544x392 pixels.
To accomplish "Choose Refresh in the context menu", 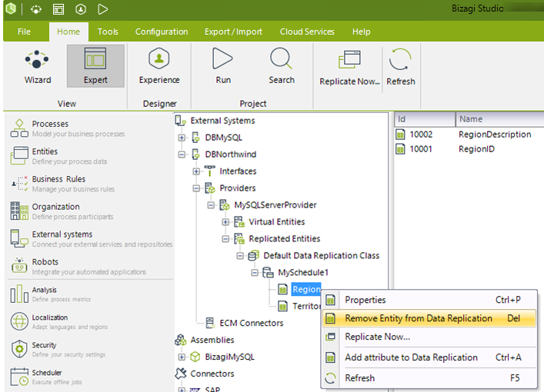I will [x=429, y=378].
